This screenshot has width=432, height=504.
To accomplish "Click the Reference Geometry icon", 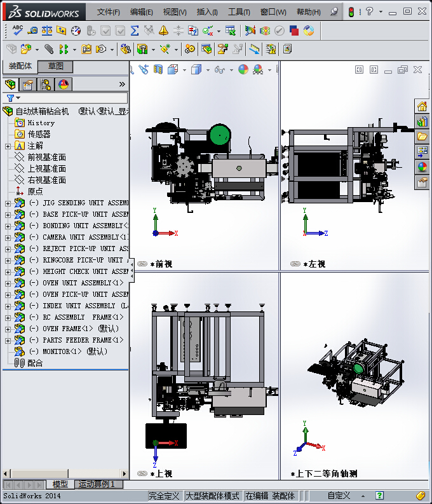I will (165, 49).
